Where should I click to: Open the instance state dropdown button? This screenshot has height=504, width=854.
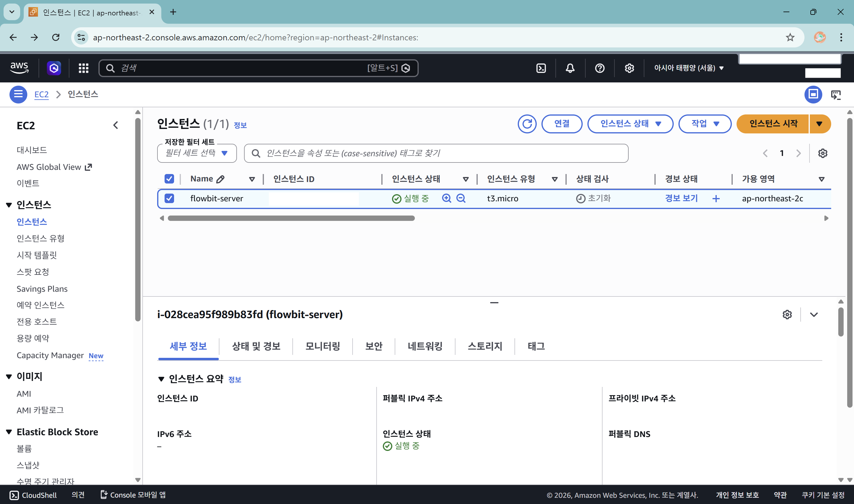pos(630,124)
